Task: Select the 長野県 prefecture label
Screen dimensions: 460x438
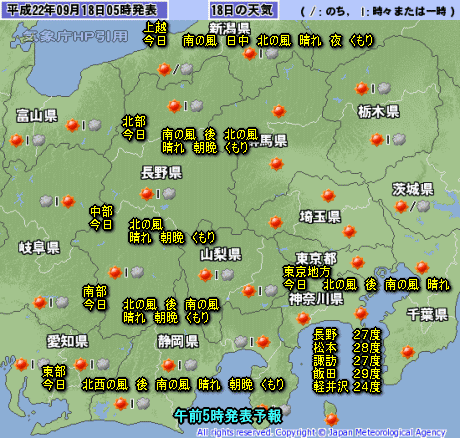Action: tap(161, 173)
